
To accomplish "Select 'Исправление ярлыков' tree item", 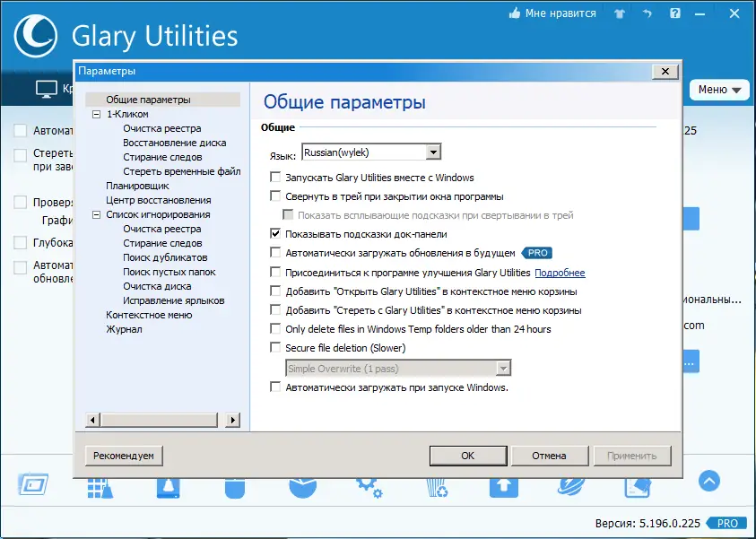I will 174,300.
